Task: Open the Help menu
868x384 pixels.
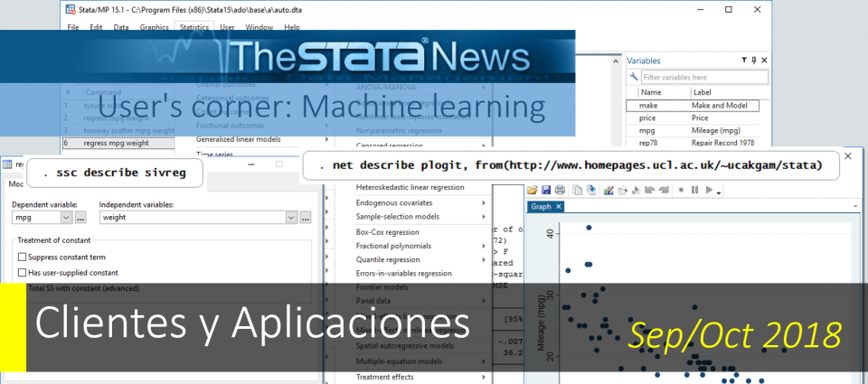Action: (x=292, y=27)
